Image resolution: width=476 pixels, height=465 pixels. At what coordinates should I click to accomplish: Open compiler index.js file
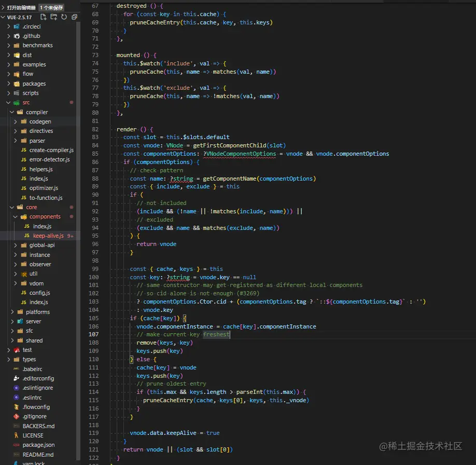click(38, 179)
